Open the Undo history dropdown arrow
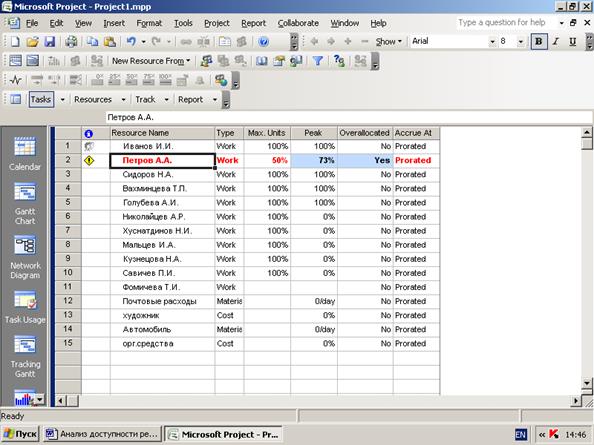Image resolution: width=594 pixels, height=445 pixels. point(143,41)
